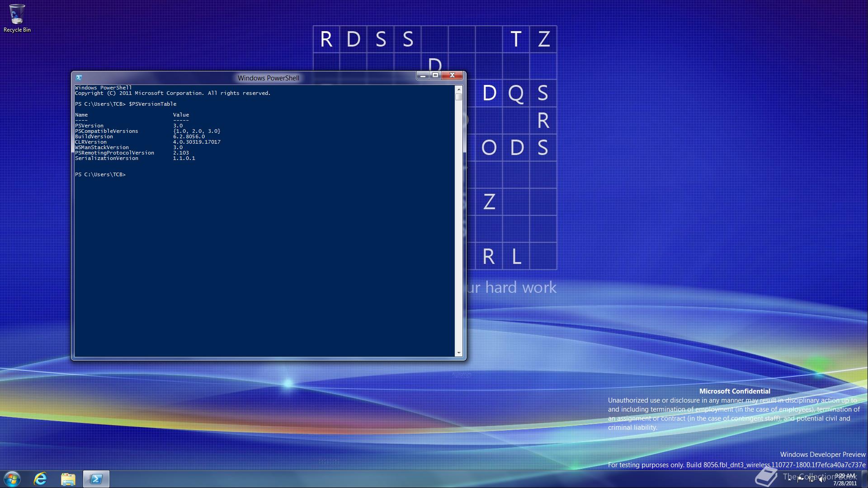Open File Explorer from the taskbar
This screenshot has width=868, height=488.
[x=68, y=479]
